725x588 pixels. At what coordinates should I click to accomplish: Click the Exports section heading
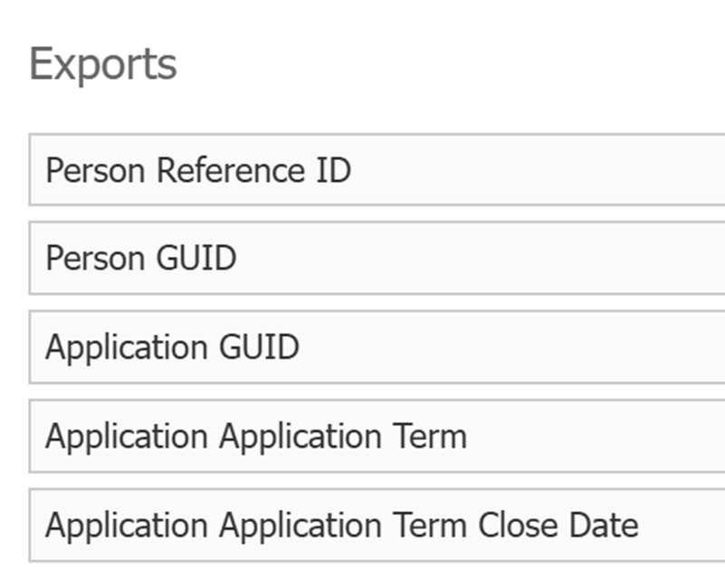coord(103,64)
